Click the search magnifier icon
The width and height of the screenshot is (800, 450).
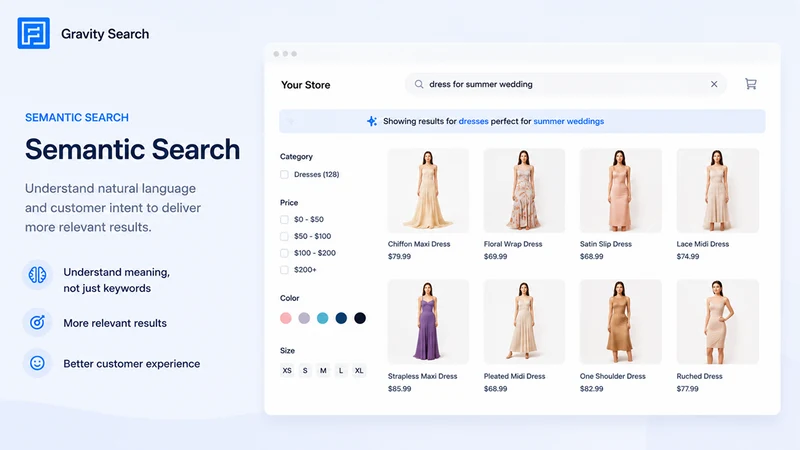pos(419,84)
